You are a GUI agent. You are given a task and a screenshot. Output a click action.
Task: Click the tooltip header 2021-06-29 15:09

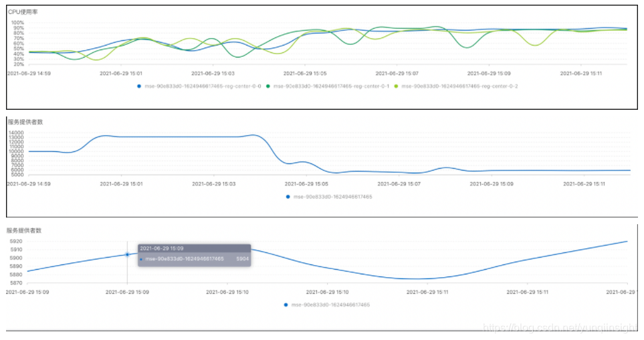pyautogui.click(x=162, y=248)
